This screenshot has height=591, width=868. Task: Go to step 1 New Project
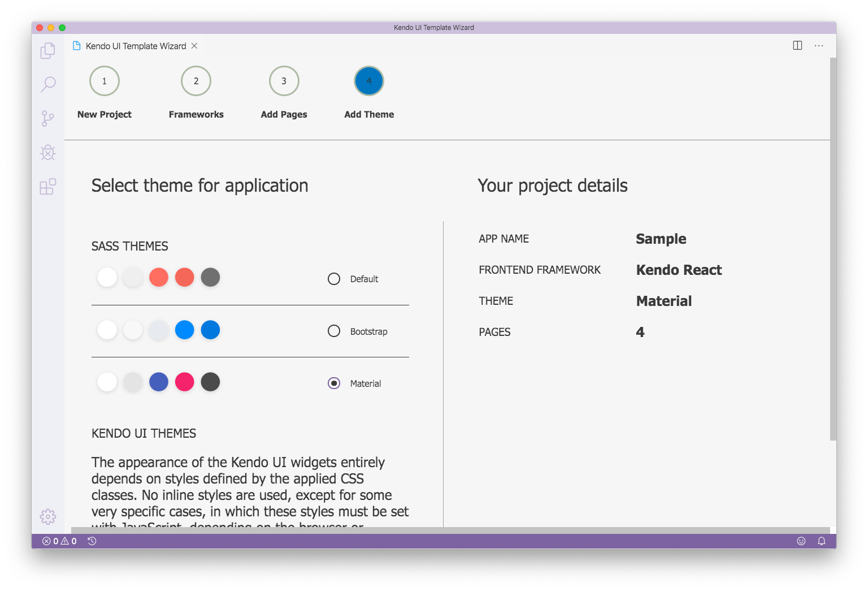[x=105, y=81]
